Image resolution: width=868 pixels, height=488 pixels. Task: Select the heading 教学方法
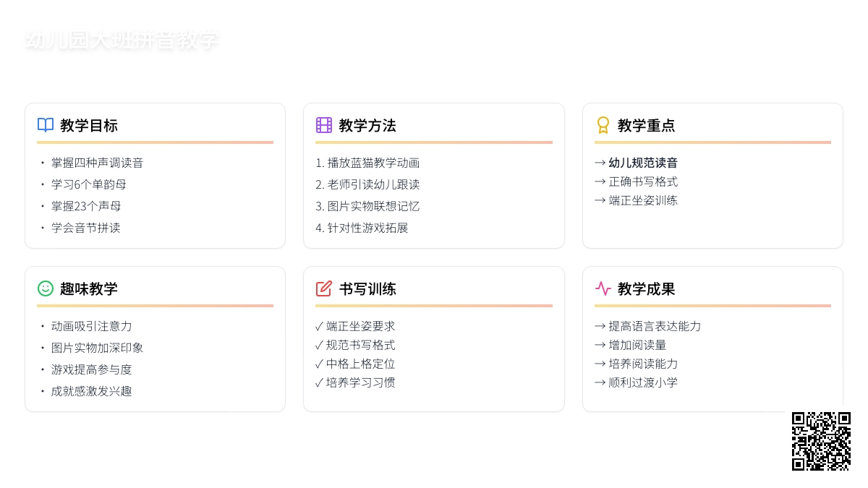[367, 125]
